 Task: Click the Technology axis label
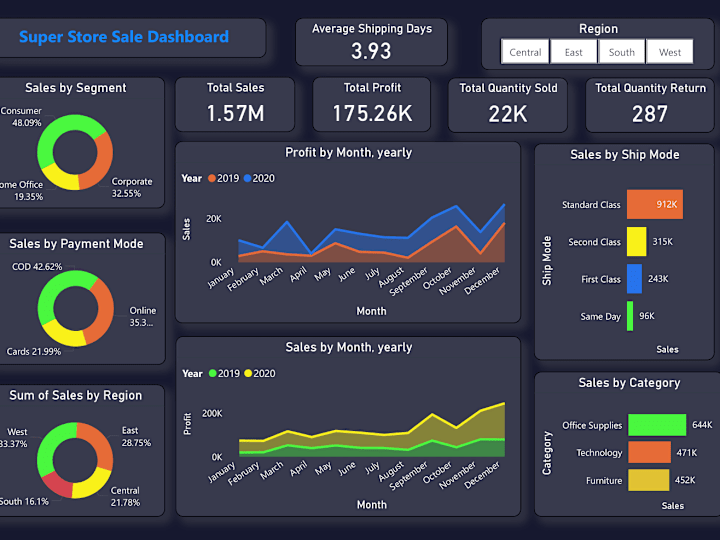click(599, 453)
